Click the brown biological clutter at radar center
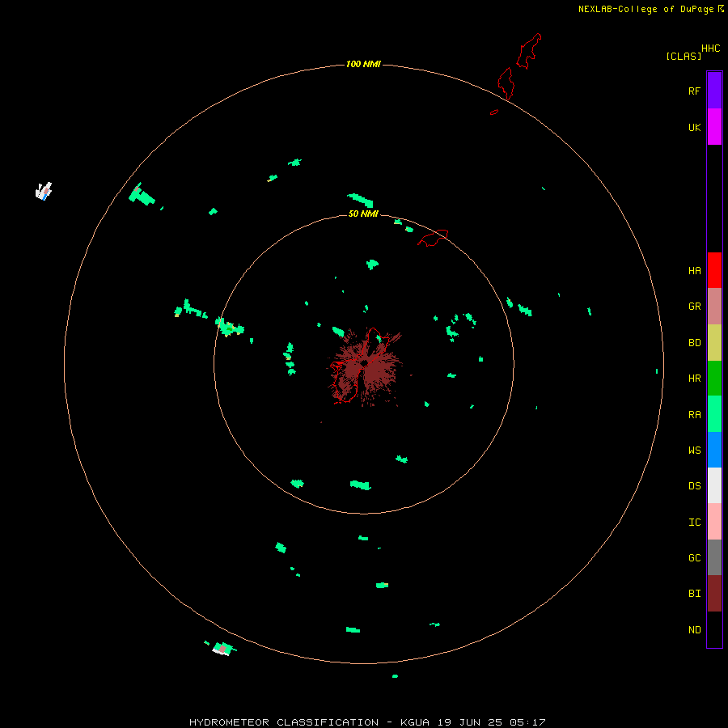 pos(365,368)
